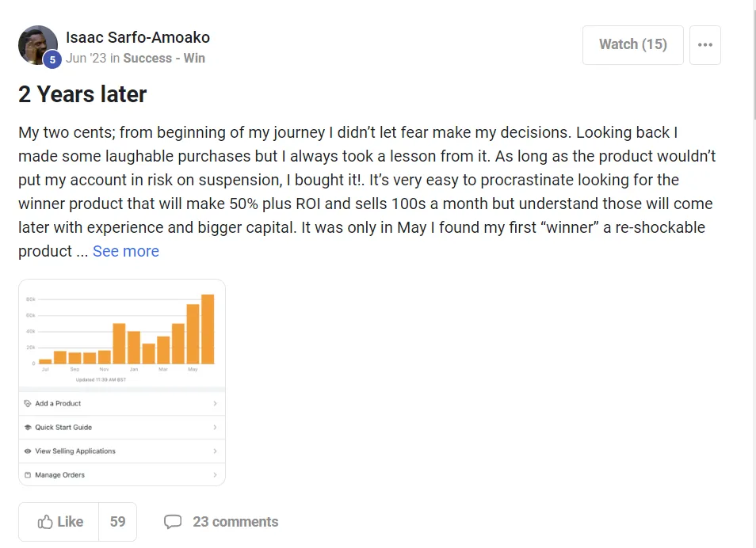Click the author name Isaac Sarfo-Amoako

[138, 37]
